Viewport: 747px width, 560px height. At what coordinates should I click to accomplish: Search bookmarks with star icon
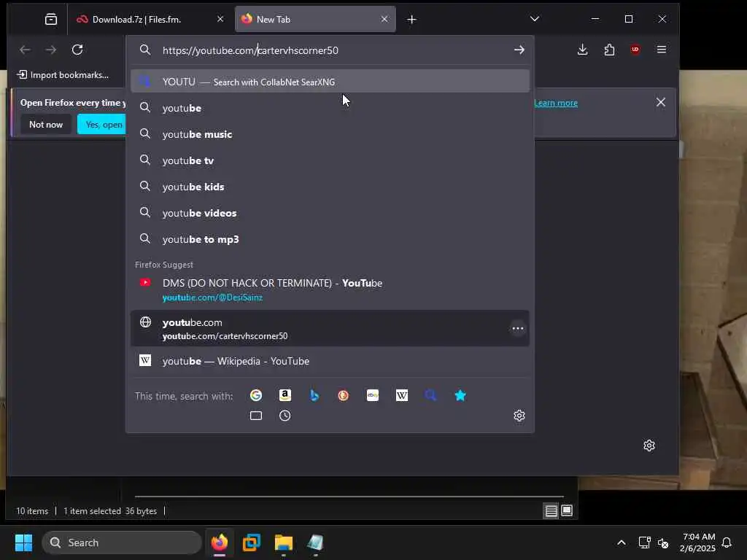tap(460, 395)
